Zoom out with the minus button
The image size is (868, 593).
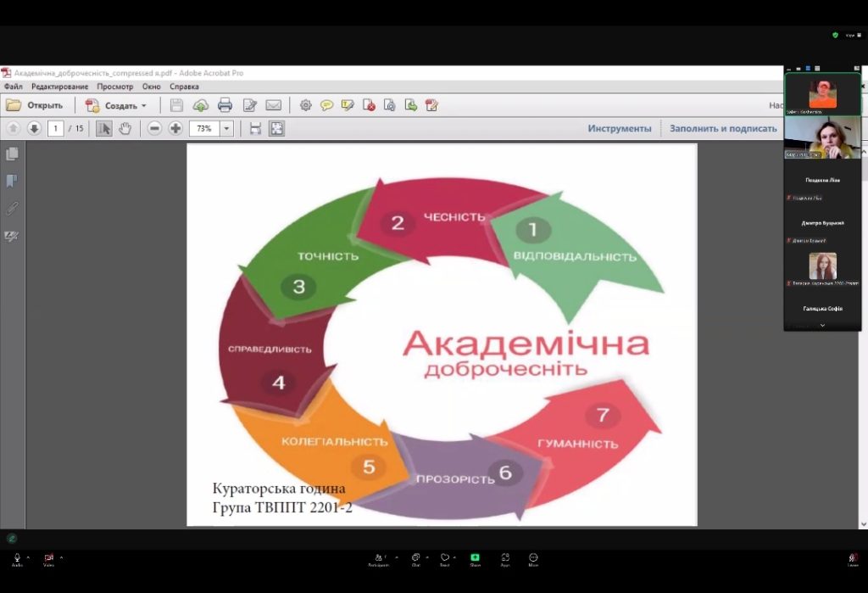click(x=154, y=129)
